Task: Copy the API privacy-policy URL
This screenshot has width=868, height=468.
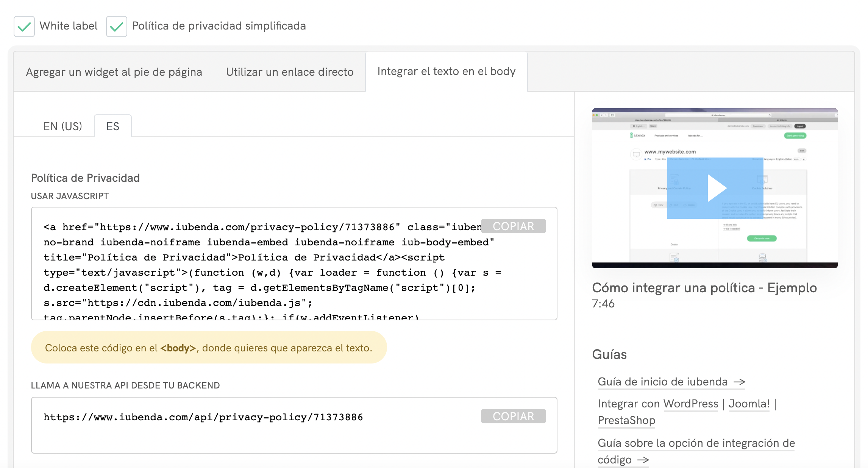Action: [x=513, y=417]
